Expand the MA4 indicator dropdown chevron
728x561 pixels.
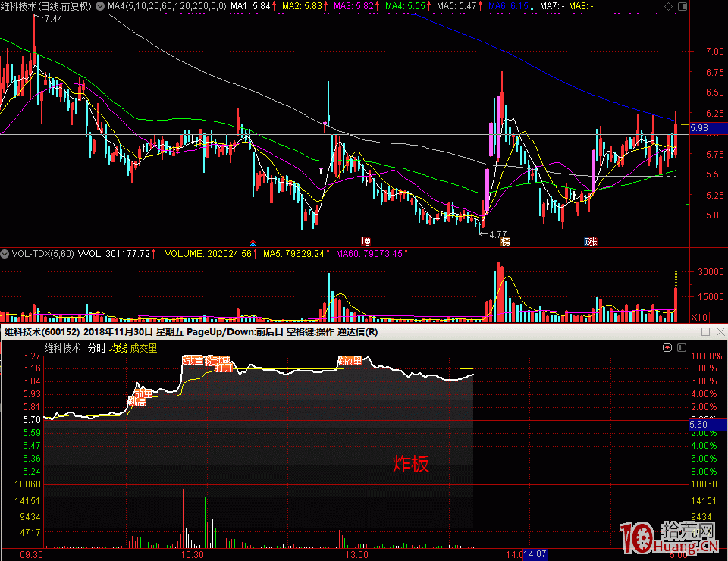coord(101,6)
